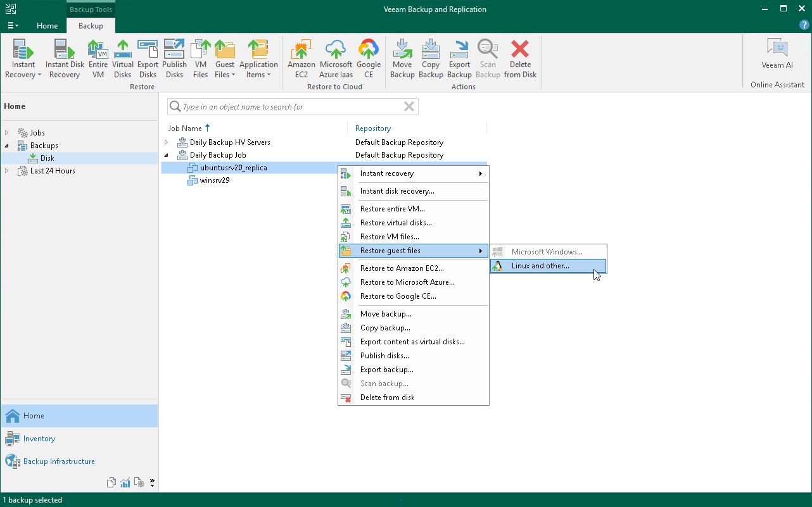
Task: Expand the Jobs tree node
Action: coord(7,133)
